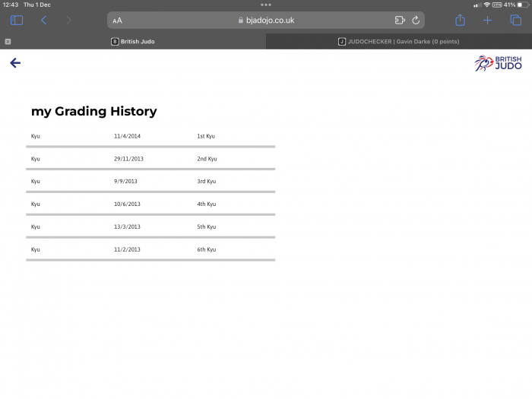532x399 pixels.
Task: Click the page's blue back arrow
Action: (x=15, y=63)
